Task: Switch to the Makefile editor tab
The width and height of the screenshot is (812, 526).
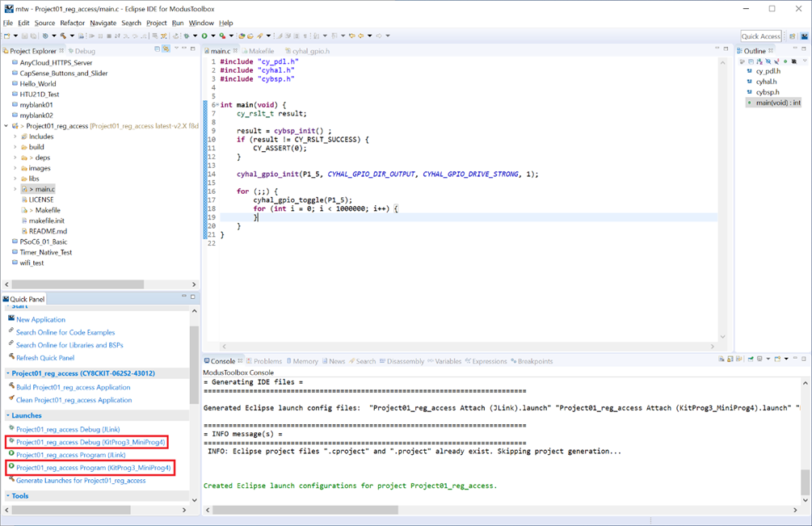Action: tap(260, 51)
